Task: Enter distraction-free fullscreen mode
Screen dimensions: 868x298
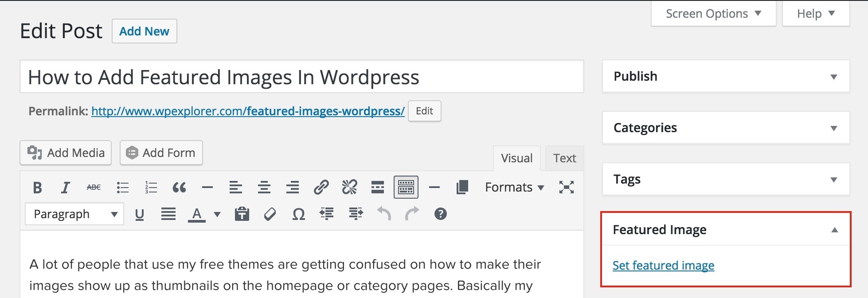Action: coord(567,187)
